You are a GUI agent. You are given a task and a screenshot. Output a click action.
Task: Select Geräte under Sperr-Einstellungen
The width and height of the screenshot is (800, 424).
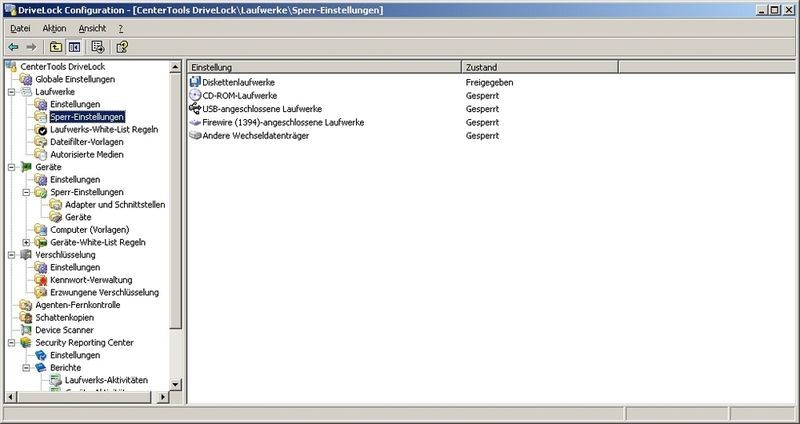click(x=78, y=217)
